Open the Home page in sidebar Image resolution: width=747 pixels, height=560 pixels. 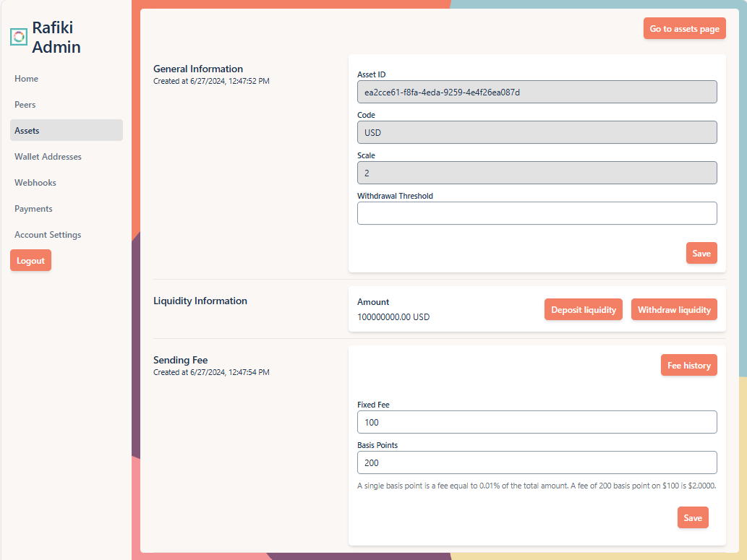pyautogui.click(x=27, y=79)
